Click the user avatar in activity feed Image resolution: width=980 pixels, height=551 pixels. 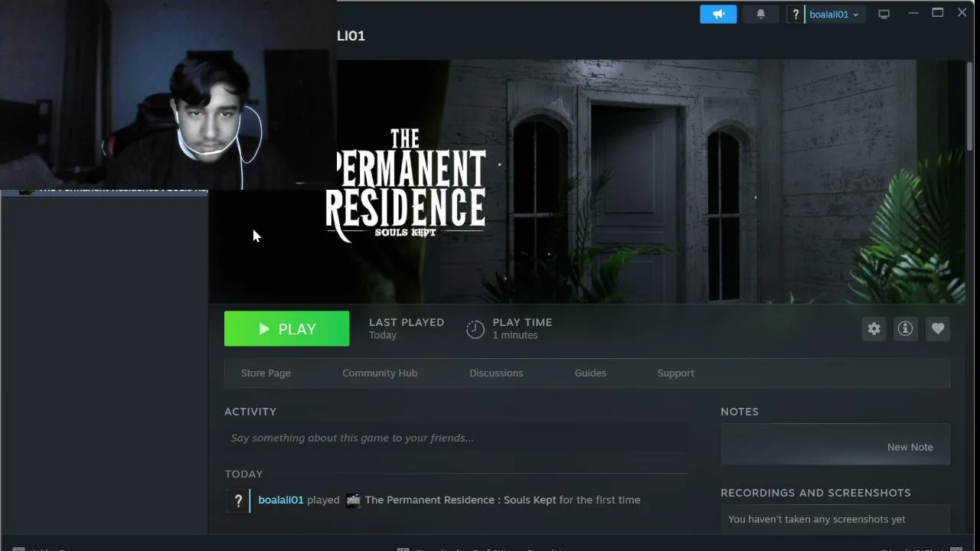point(238,500)
